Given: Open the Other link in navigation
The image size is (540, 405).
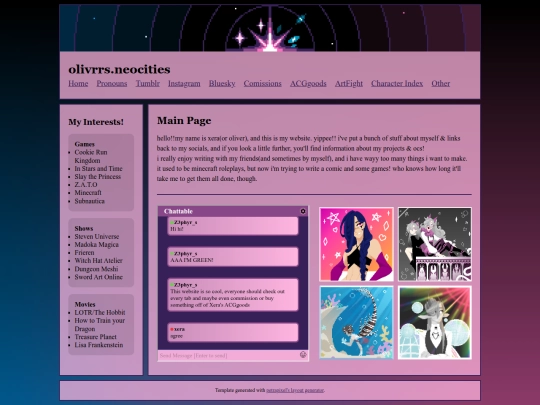Looking at the screenshot, I should (441, 83).
